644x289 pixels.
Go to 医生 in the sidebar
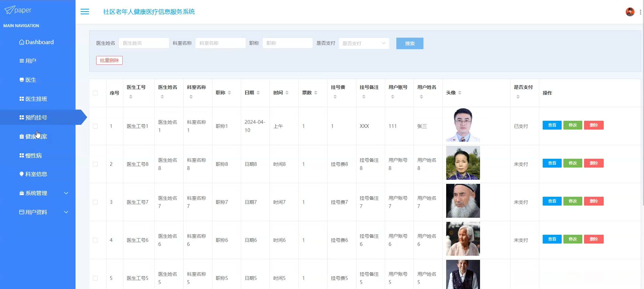click(38, 80)
